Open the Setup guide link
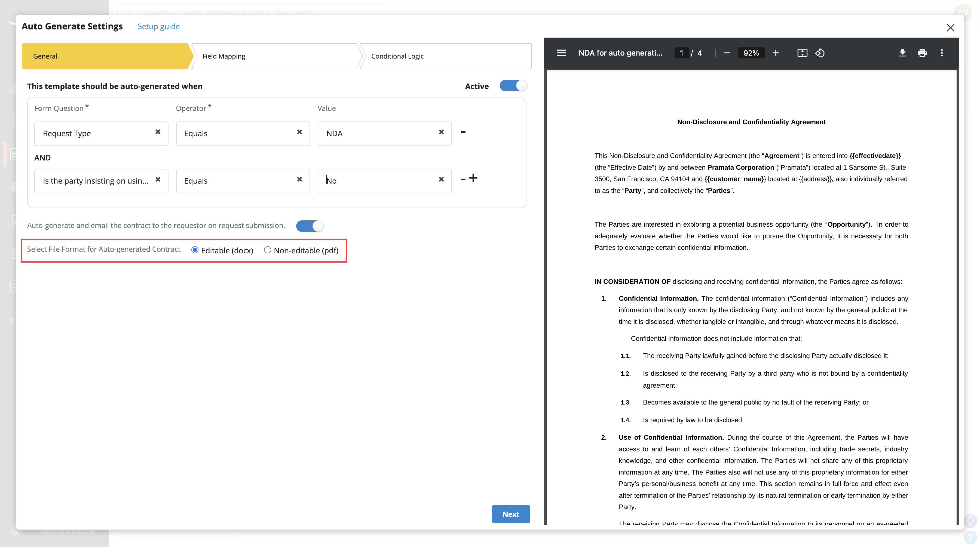The height and width of the screenshot is (547, 980). 159,26
